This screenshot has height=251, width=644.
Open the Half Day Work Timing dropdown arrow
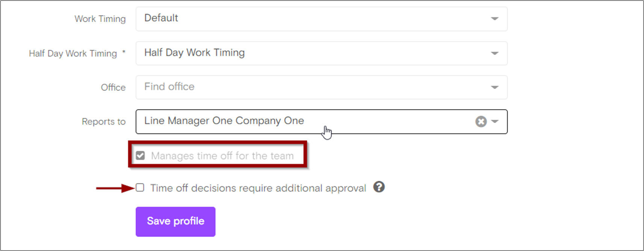[494, 53]
